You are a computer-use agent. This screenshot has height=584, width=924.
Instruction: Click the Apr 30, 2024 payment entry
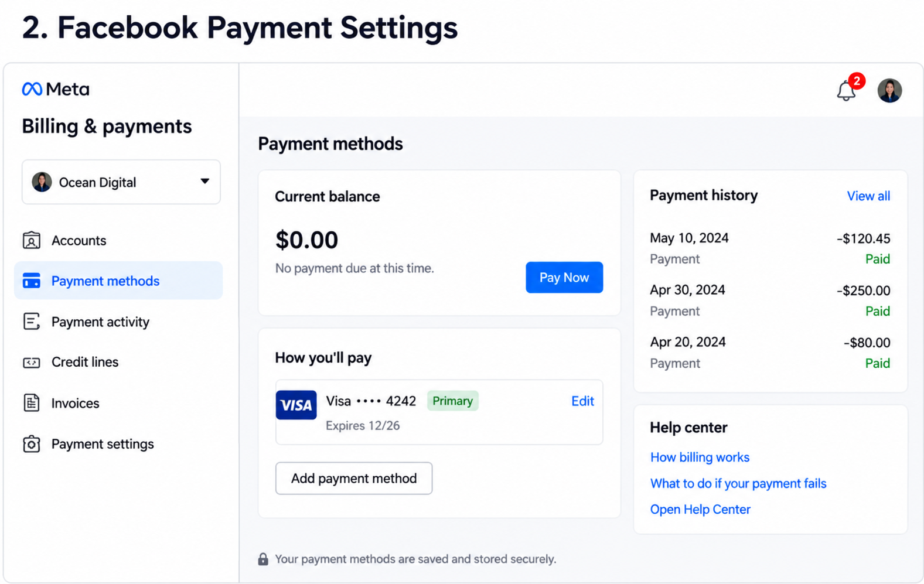(x=770, y=300)
